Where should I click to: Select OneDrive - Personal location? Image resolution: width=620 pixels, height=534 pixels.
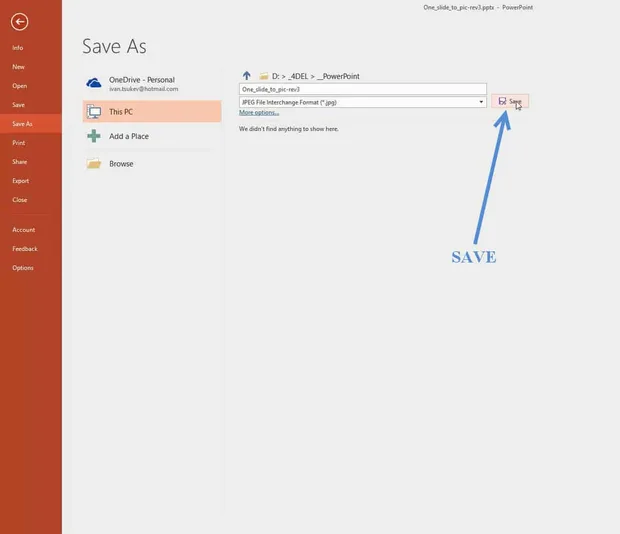click(152, 84)
